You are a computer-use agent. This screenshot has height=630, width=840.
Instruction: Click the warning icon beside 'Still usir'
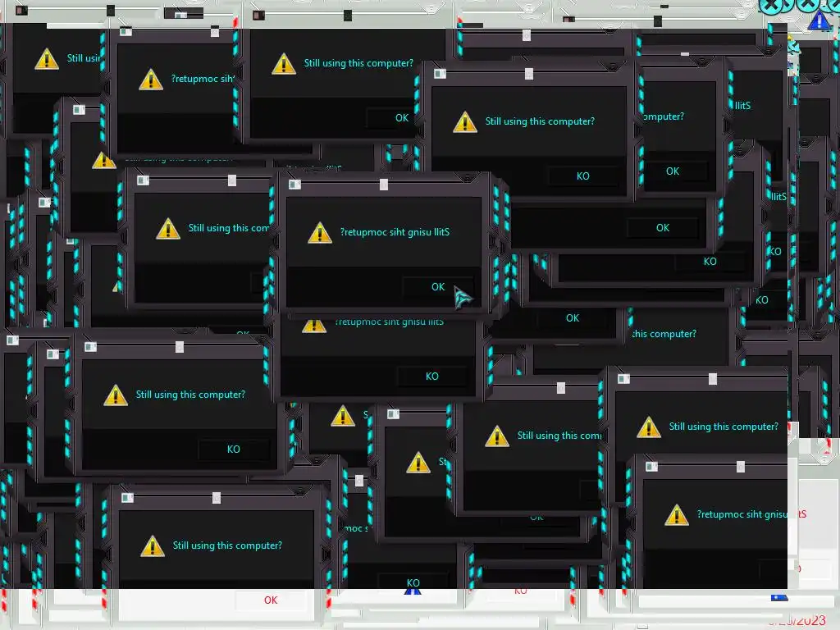click(x=47, y=59)
